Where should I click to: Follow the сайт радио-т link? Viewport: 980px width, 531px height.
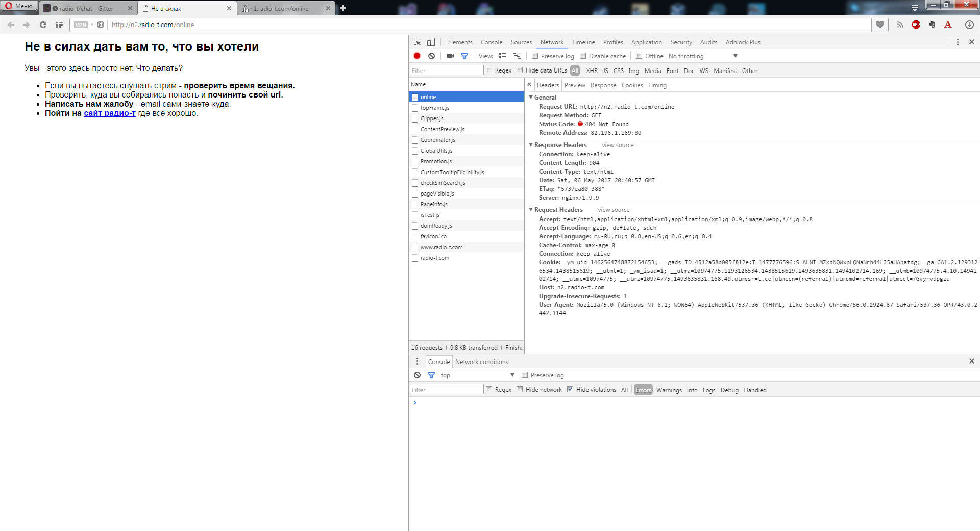(x=110, y=113)
